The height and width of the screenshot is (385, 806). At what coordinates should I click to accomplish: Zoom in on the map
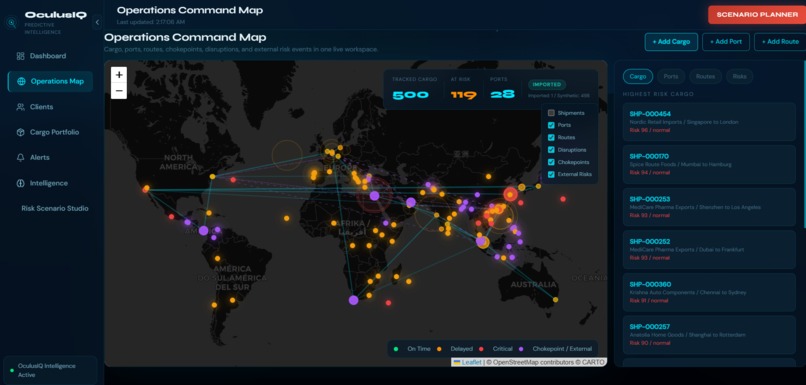tap(119, 75)
